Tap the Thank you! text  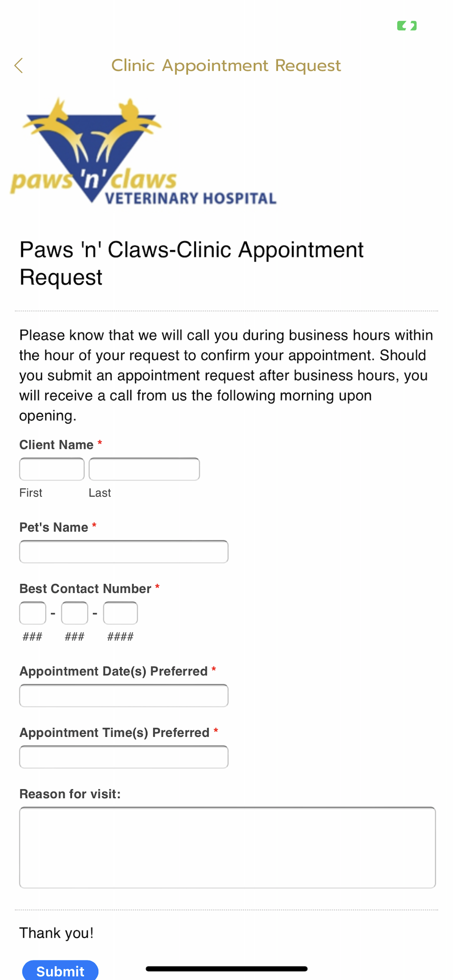(56, 933)
